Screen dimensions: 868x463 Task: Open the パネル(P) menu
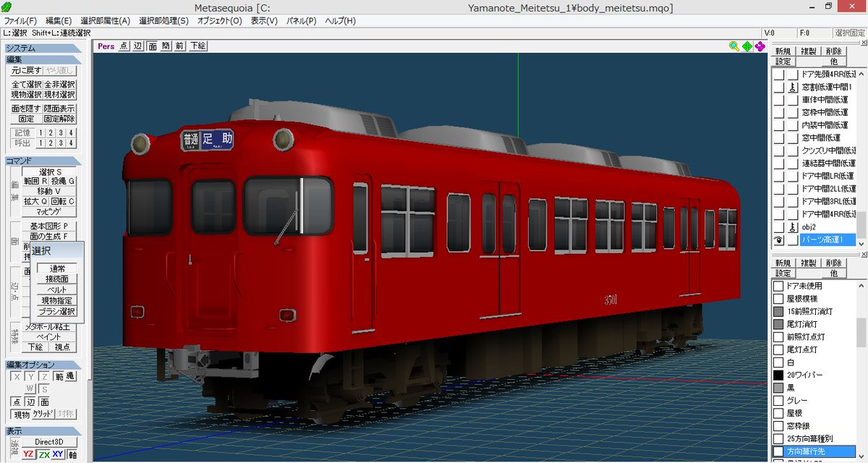click(302, 21)
